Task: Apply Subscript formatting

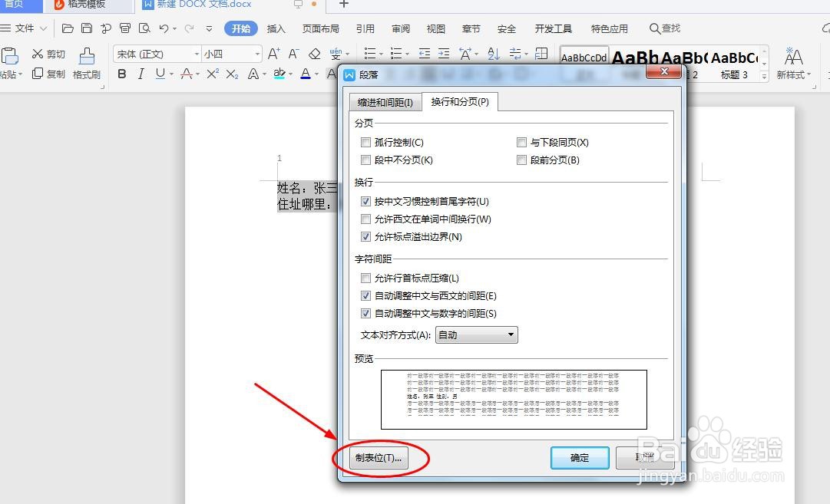Action: click(232, 74)
